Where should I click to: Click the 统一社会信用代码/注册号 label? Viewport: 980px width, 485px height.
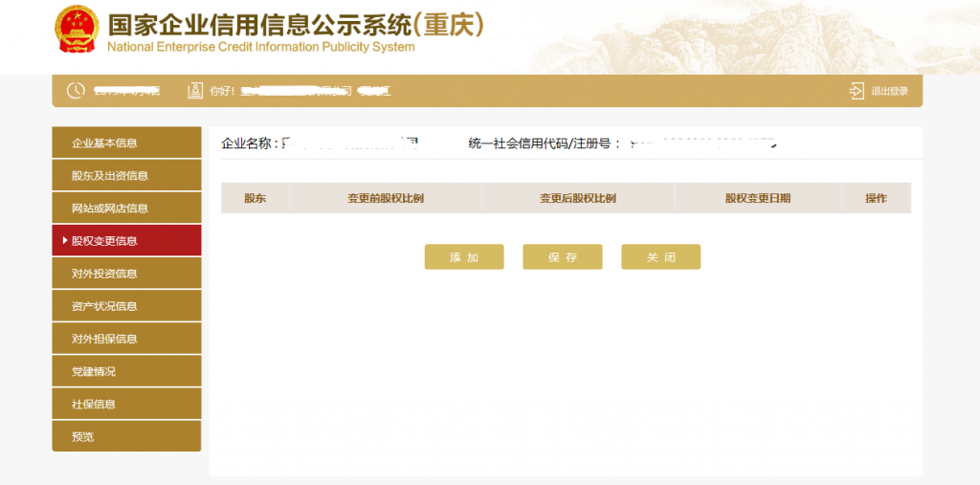(x=544, y=143)
